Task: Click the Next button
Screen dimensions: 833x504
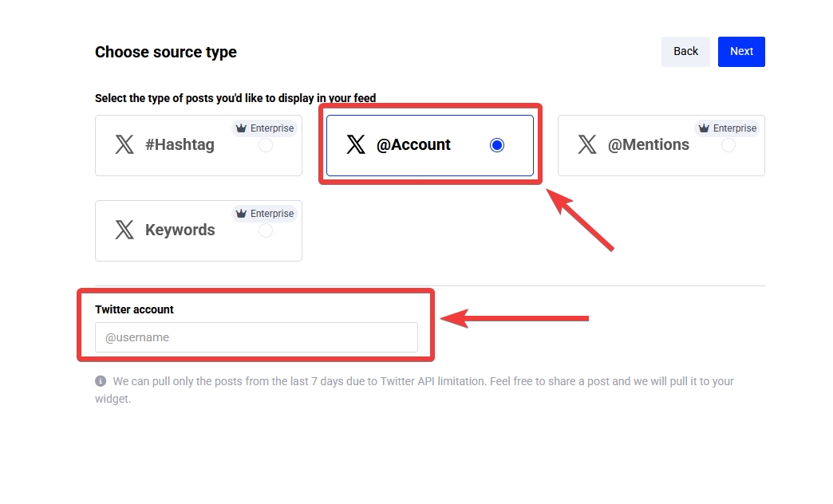Action: pyautogui.click(x=741, y=51)
